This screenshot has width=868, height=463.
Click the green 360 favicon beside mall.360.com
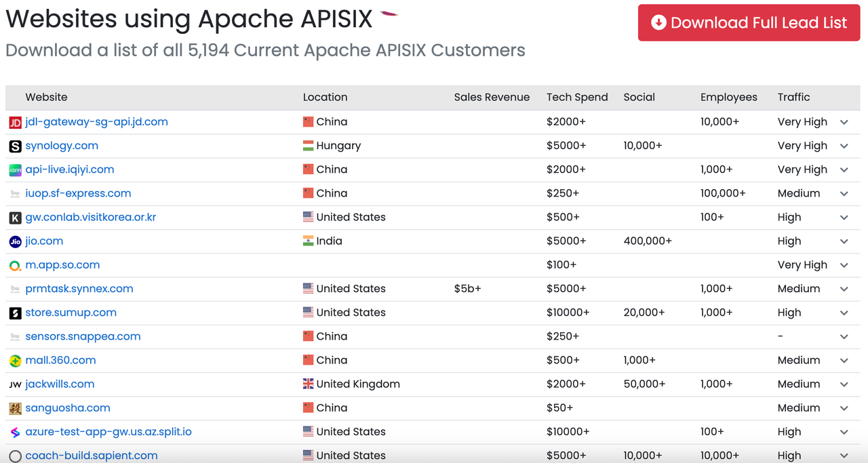coord(14,360)
